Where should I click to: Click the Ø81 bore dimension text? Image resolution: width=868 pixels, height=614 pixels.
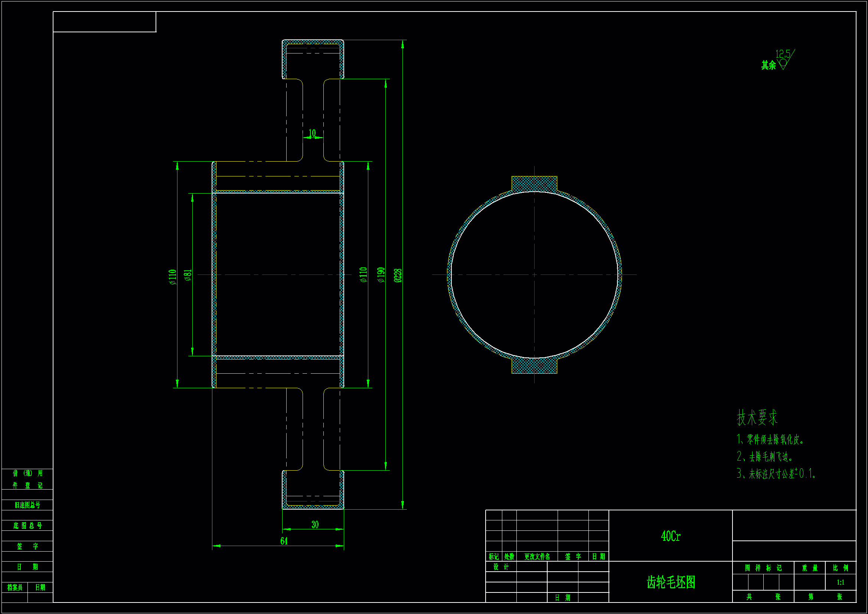click(188, 275)
